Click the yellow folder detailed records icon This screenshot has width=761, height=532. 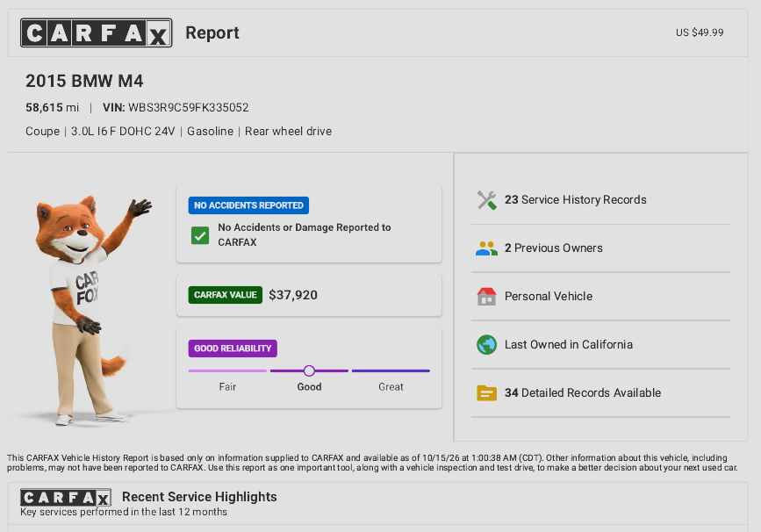pyautogui.click(x=486, y=392)
